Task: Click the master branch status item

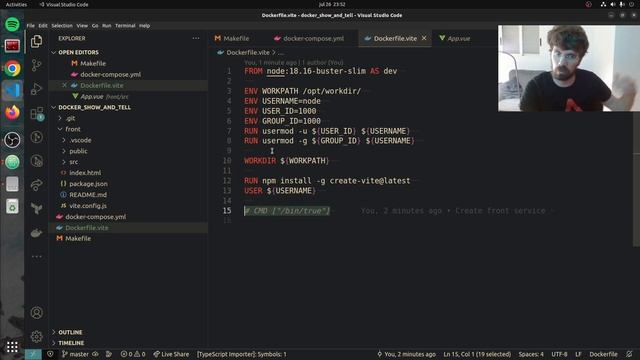Action: coord(75,354)
